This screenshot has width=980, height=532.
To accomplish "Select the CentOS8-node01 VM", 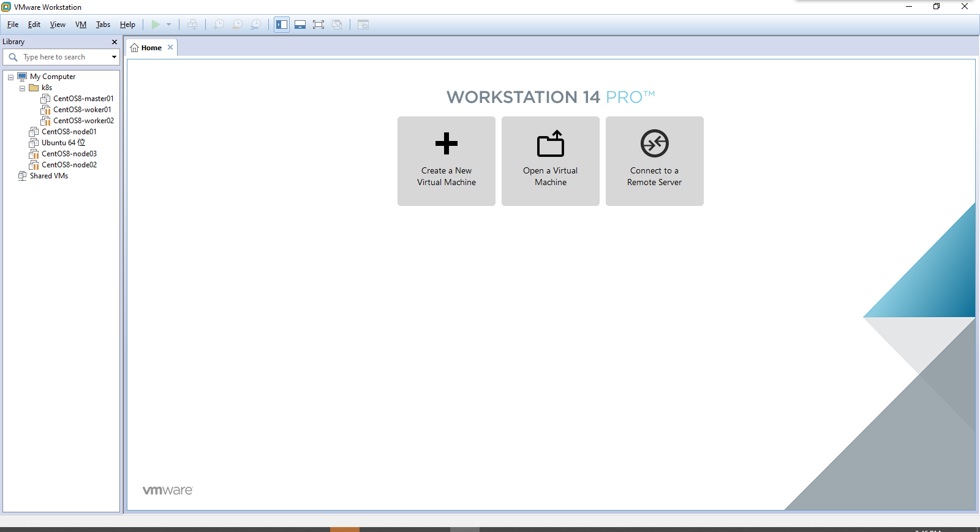I will click(69, 132).
